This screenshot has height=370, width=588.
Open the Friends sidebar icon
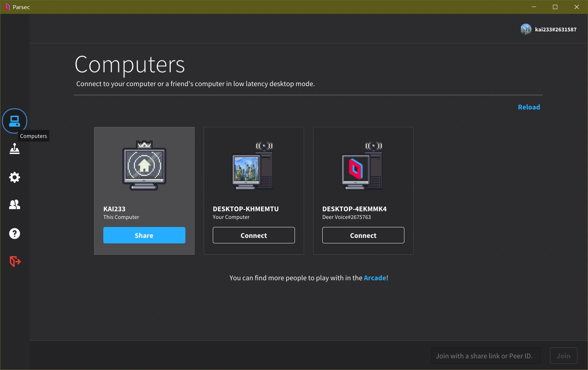pos(15,205)
